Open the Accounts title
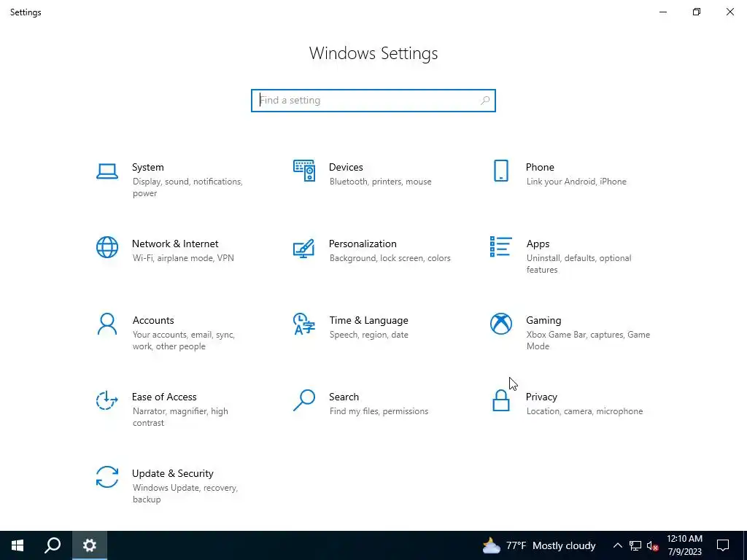This screenshot has width=747, height=560. [153, 321]
